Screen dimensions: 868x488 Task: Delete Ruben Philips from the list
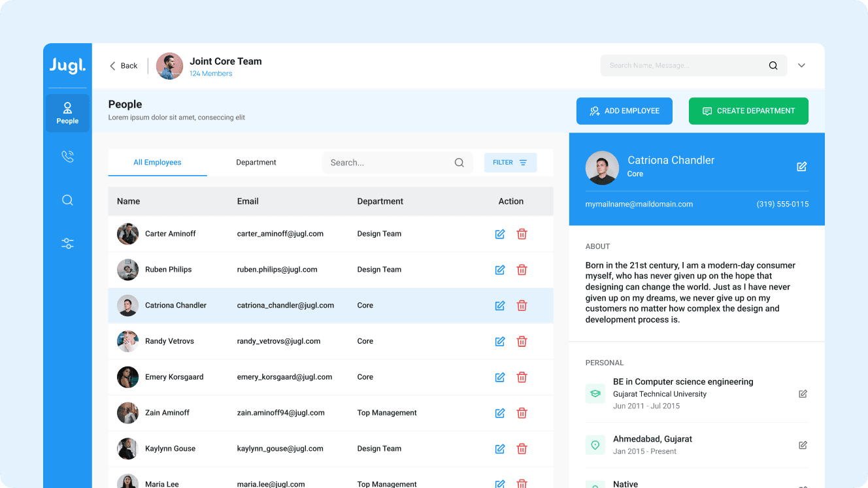click(522, 270)
